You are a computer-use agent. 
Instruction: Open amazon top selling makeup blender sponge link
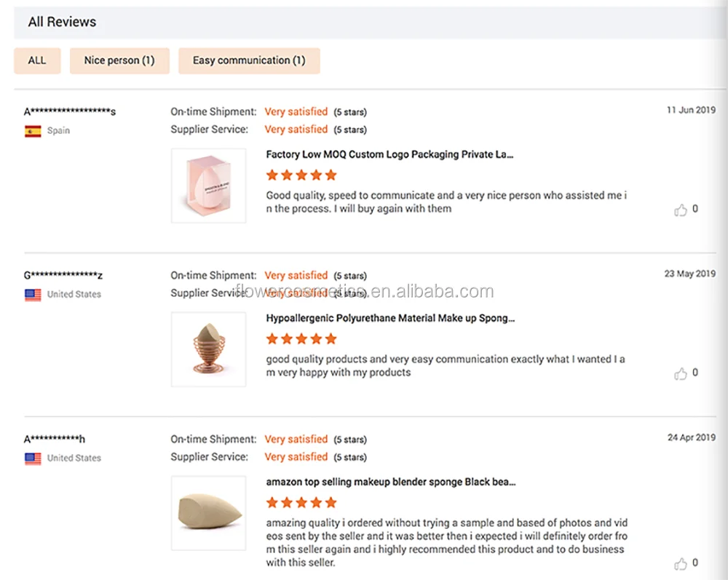tap(391, 482)
